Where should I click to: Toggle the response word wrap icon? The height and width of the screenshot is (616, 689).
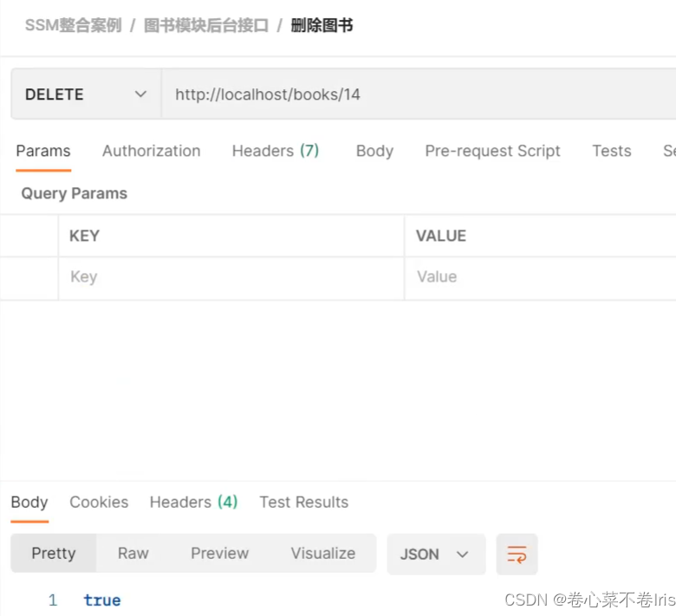pyautogui.click(x=517, y=554)
